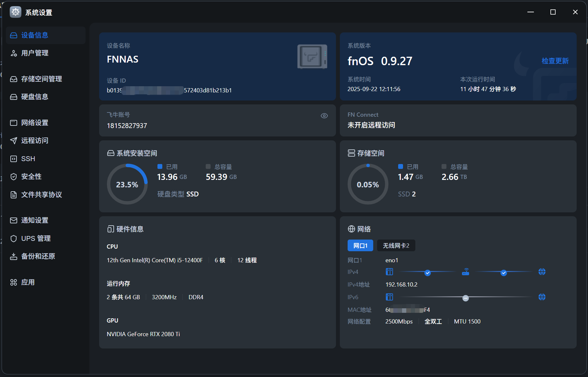Open 网络设置 in the sidebar

click(46, 123)
